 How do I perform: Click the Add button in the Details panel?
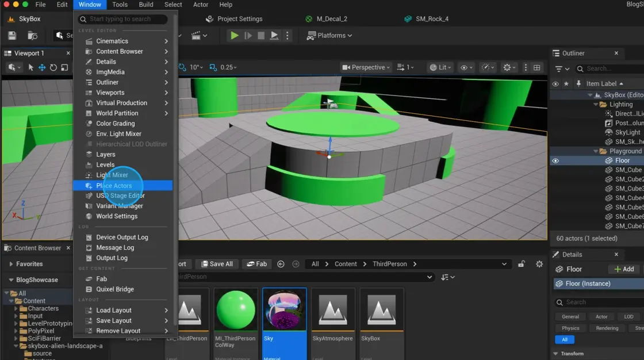[624, 269]
